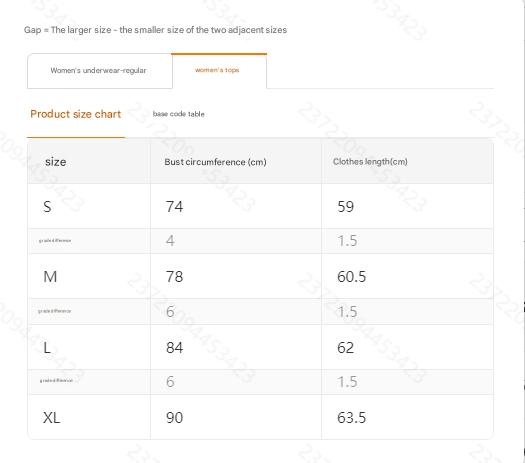Click clothes length 59 for size S
Image resolution: width=525 pixels, height=463 pixels.
click(346, 207)
